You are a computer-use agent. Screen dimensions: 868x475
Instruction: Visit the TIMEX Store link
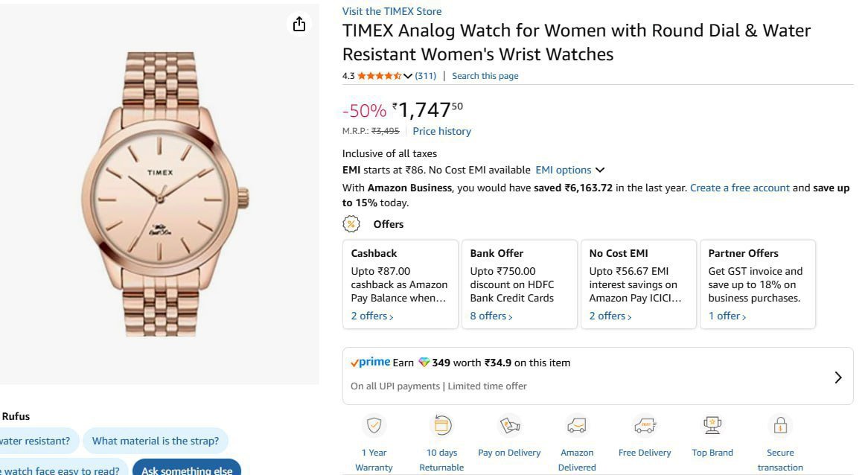click(392, 11)
